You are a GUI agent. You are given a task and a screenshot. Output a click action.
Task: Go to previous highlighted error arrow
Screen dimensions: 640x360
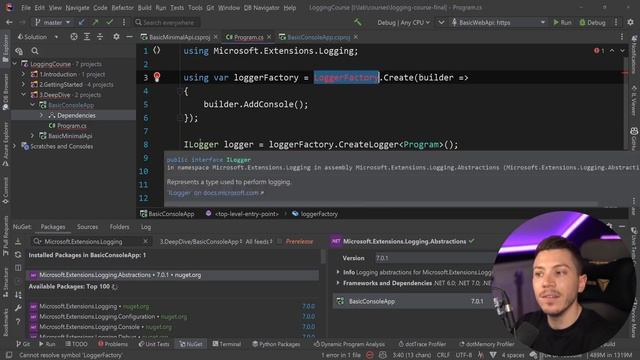(x=612, y=51)
